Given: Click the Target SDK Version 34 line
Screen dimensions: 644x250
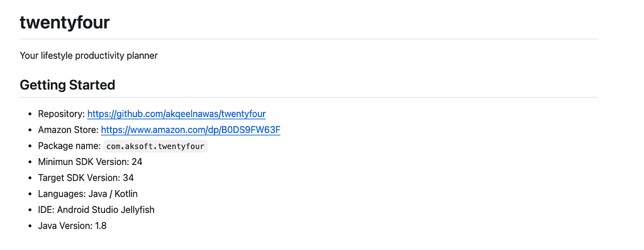Looking at the screenshot, I should coord(86,178).
